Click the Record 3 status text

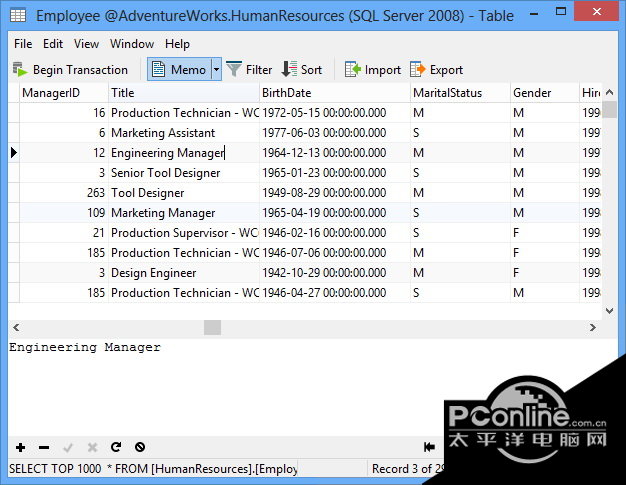pos(408,469)
